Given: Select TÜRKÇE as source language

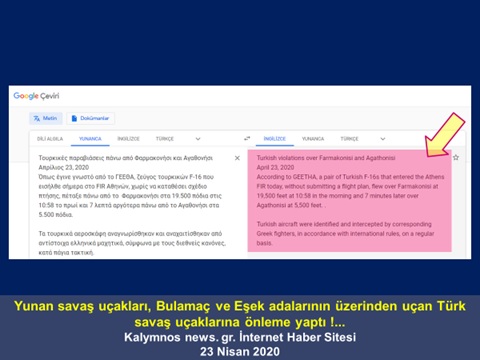Looking at the screenshot, I should pyautogui.click(x=165, y=139).
